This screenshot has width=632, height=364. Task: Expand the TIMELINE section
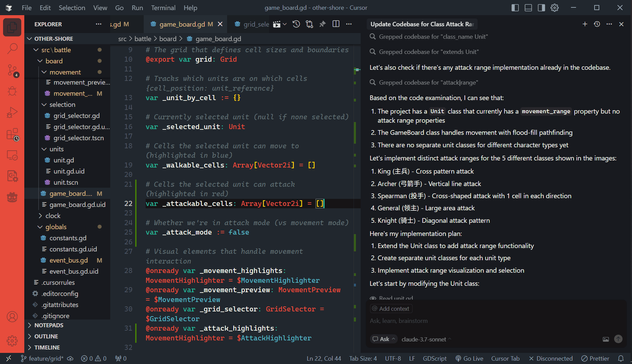(47, 347)
